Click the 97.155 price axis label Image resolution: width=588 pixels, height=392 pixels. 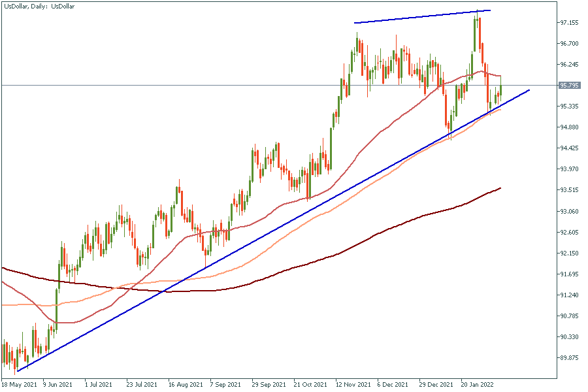[570, 23]
